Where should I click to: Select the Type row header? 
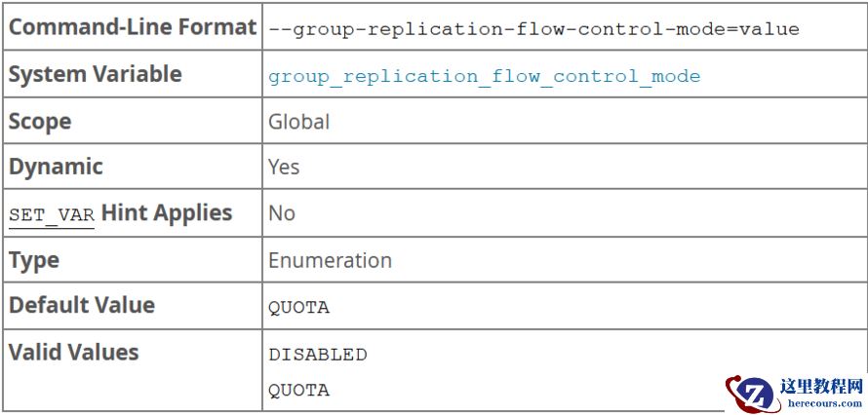[x=34, y=260]
